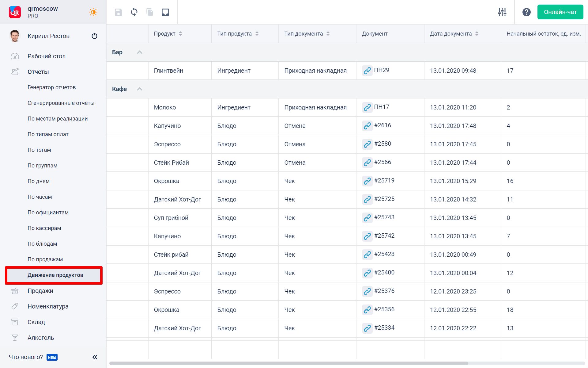The image size is (588, 368).
Task: Collapse the Отчеты sidebar section
Action: [38, 72]
